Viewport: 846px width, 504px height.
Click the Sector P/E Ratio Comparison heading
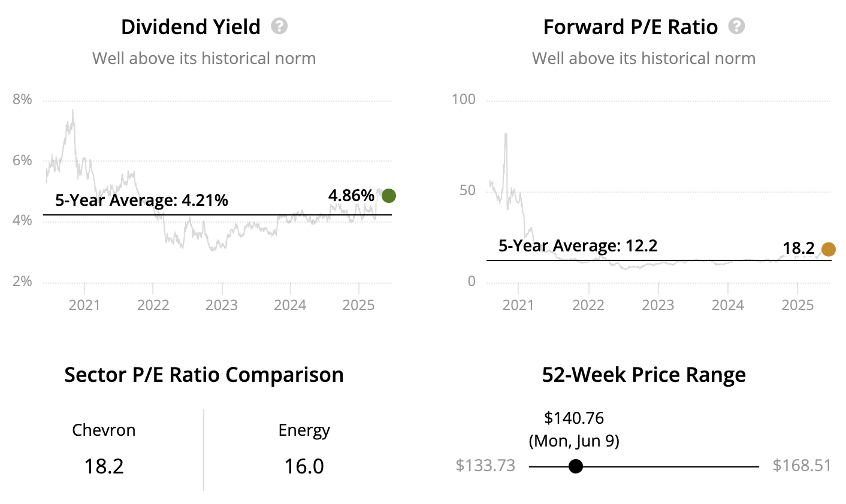tap(204, 375)
